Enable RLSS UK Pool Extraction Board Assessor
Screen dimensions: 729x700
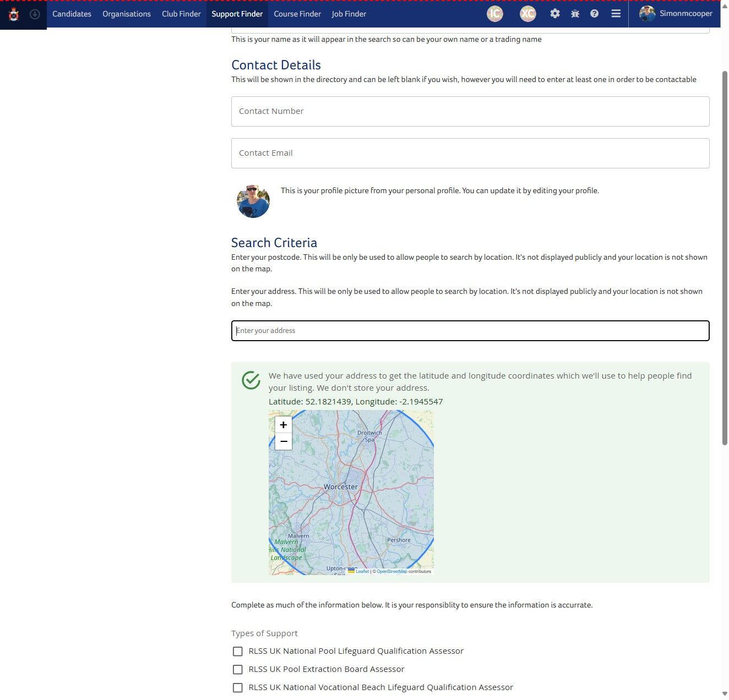click(x=237, y=669)
